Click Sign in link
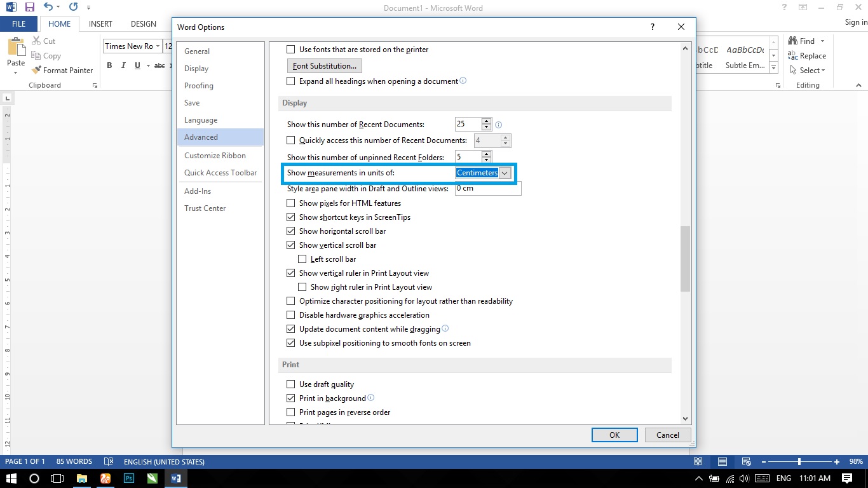The image size is (868, 488). point(856,22)
